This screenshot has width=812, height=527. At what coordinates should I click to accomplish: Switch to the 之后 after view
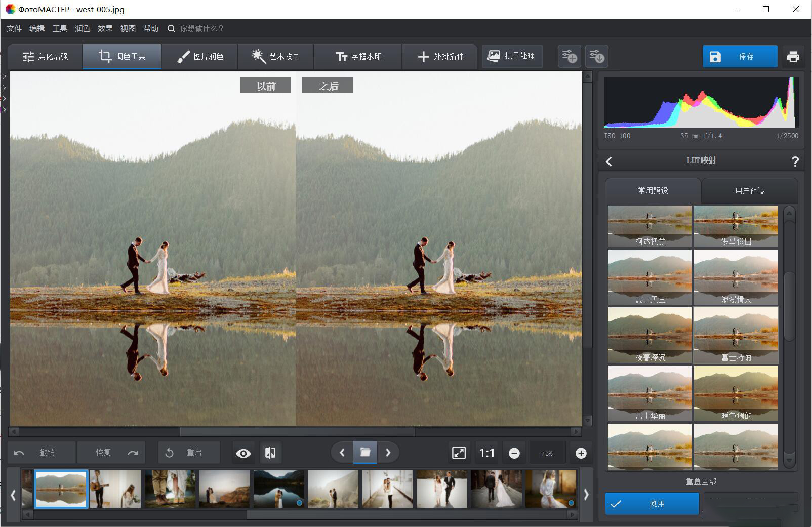[327, 85]
